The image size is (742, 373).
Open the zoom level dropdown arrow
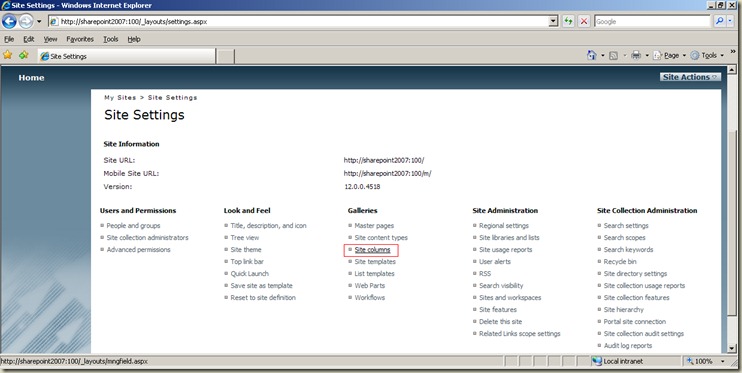point(723,361)
